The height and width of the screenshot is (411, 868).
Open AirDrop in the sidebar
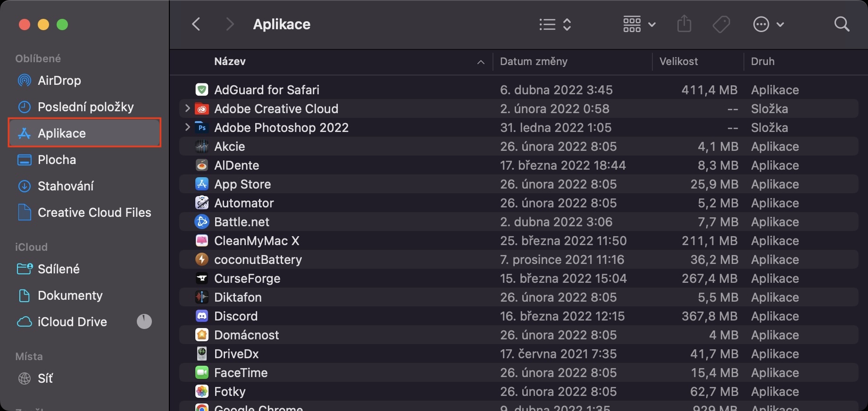point(59,81)
